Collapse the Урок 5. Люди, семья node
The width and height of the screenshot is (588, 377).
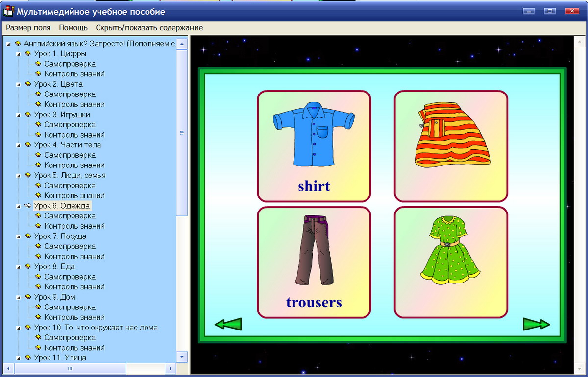(x=18, y=176)
